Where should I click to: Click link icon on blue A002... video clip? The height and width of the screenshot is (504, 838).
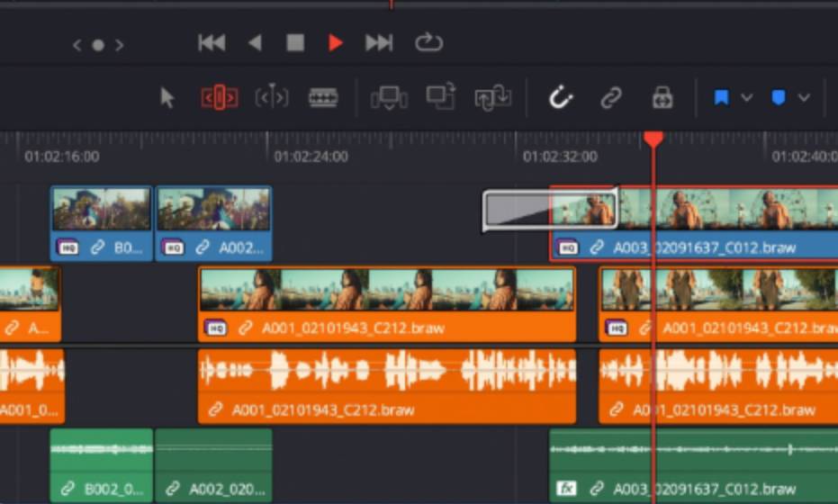pos(202,247)
